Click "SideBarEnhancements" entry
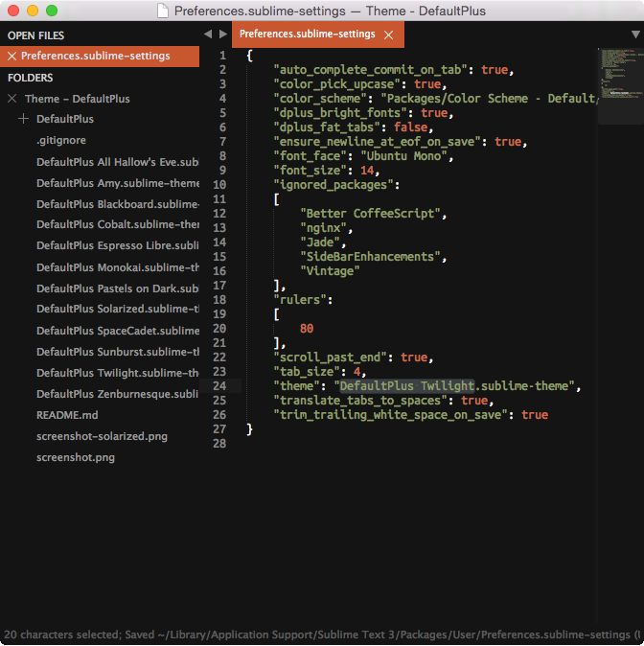644x646 pixels. point(370,257)
